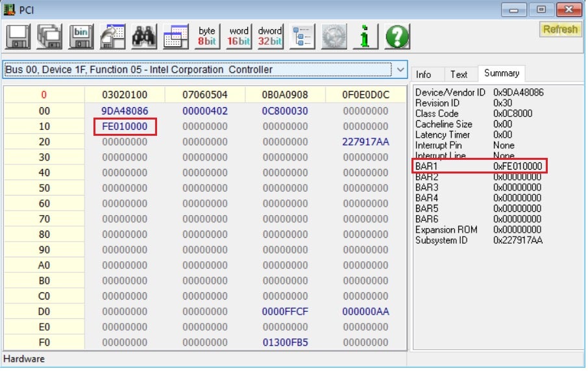Select the Summary tab
Viewport: 588px width, 371px height.
pos(501,73)
